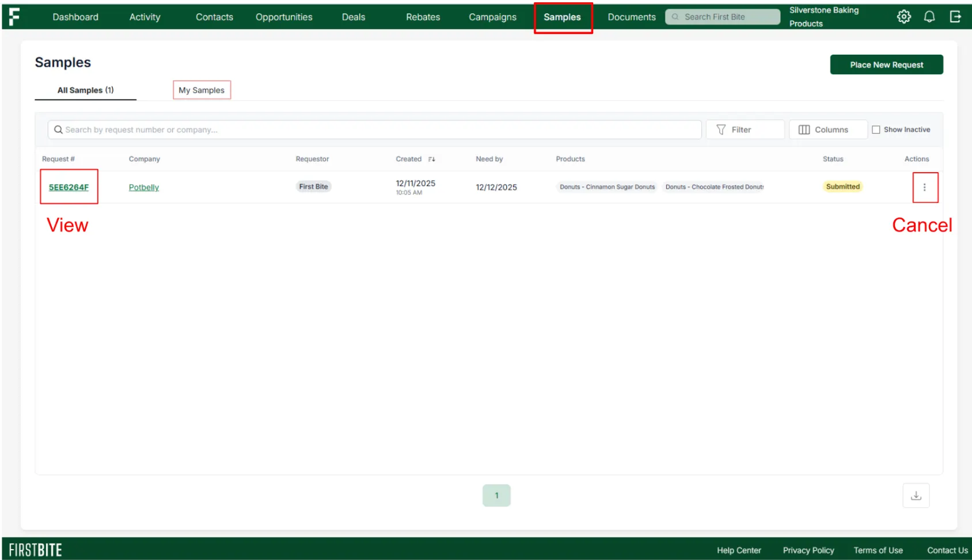This screenshot has height=560, width=972.
Task: Open the Columns chooser
Action: click(x=828, y=129)
